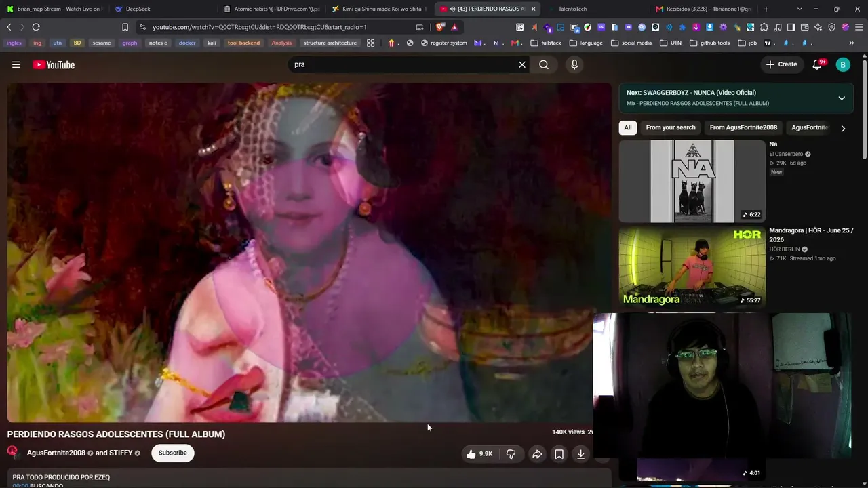The height and width of the screenshot is (488, 868).
Task: Open the register system bookmark
Action: [x=444, y=43]
